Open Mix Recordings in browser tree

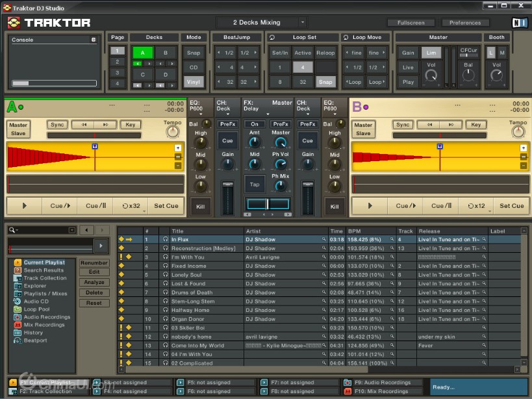[44, 325]
